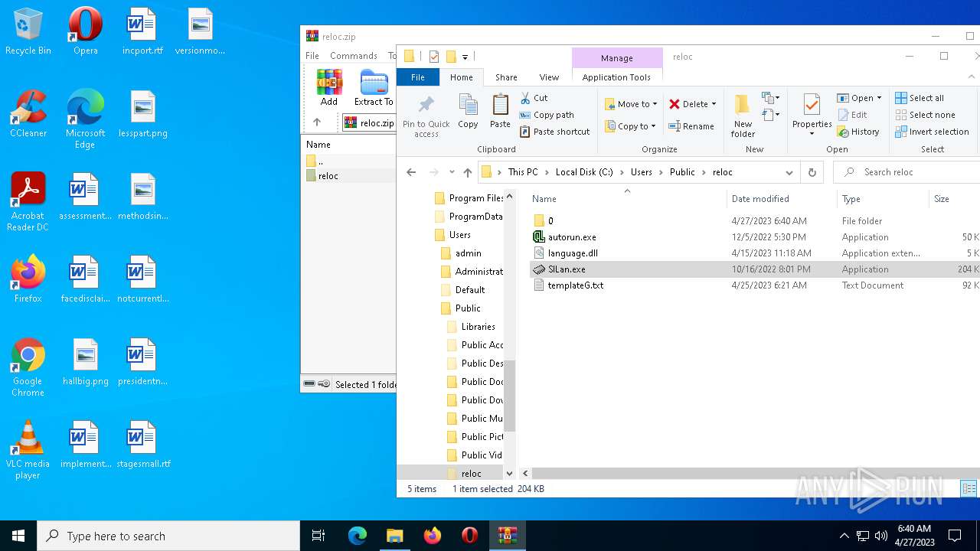Click Pin to Quick access in the ribbon

(x=426, y=116)
